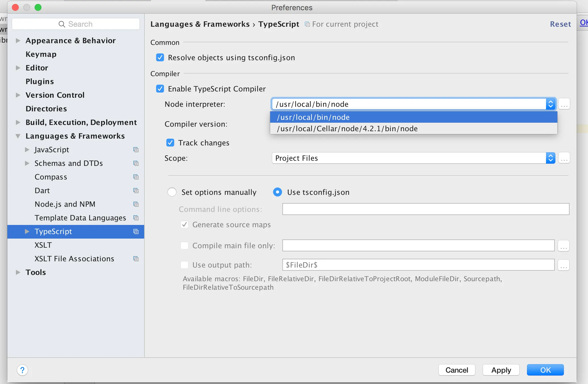Uncheck Track changes checkbox

click(170, 143)
